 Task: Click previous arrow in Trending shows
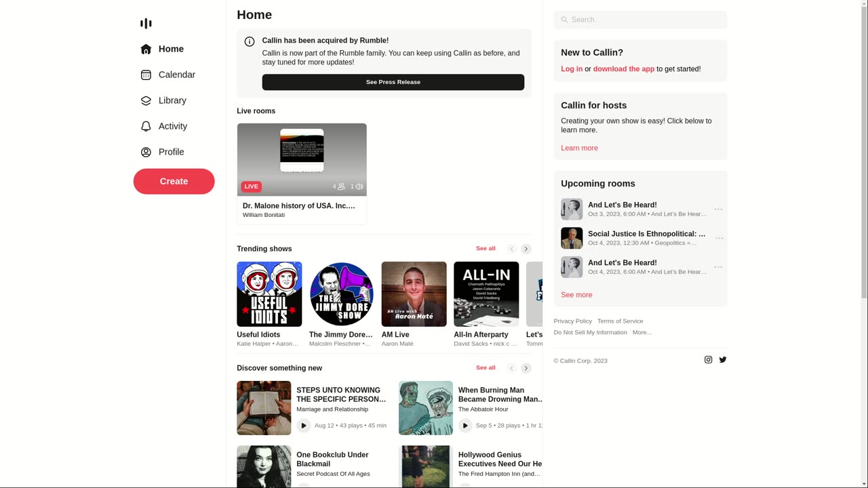click(x=512, y=249)
